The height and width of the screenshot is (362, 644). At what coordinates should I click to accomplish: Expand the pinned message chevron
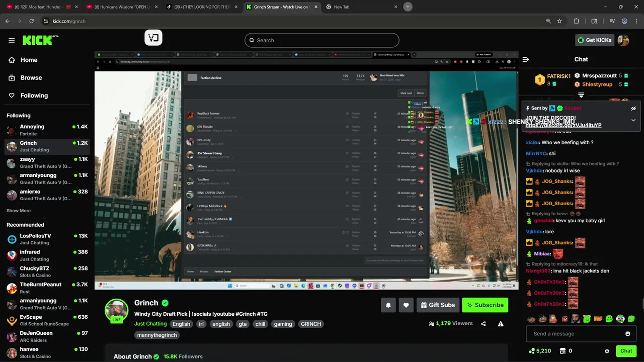point(633,120)
